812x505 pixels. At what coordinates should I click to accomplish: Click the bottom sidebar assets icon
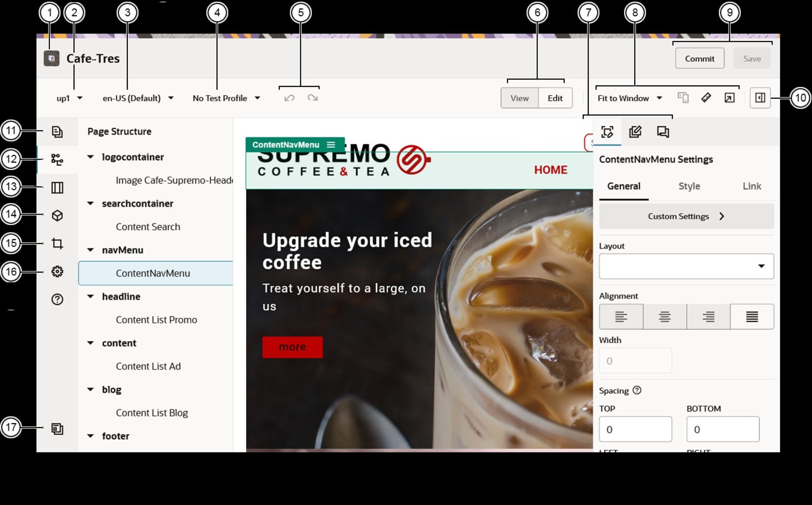(57, 429)
